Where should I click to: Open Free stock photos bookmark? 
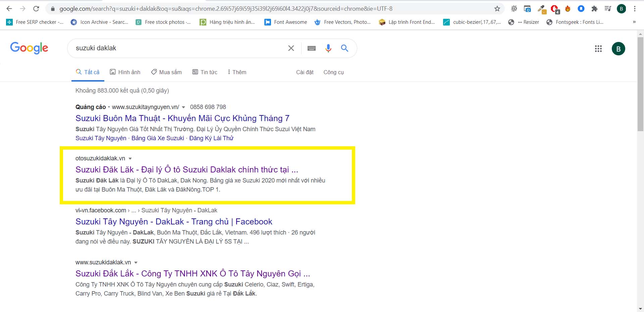point(163,22)
